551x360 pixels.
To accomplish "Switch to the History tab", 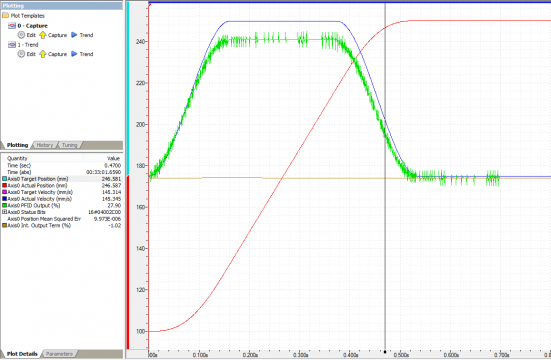I will point(45,145).
